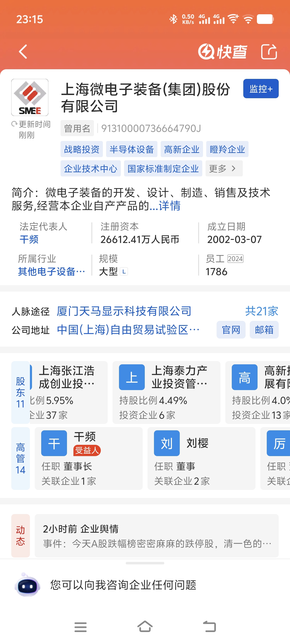Open the 曾用名 former names tag

[x=77, y=128]
